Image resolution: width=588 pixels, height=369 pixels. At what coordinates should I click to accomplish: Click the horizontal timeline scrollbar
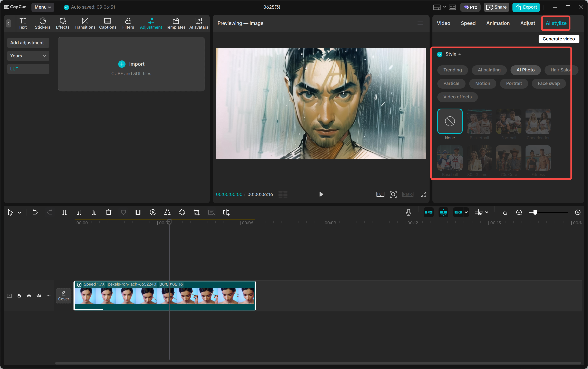(x=318, y=363)
